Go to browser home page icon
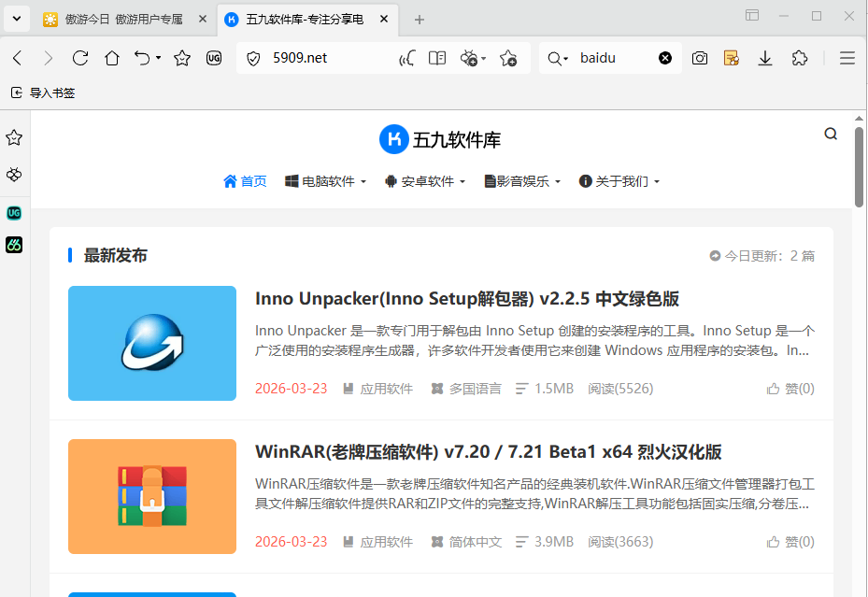The width and height of the screenshot is (868, 597). point(112,58)
